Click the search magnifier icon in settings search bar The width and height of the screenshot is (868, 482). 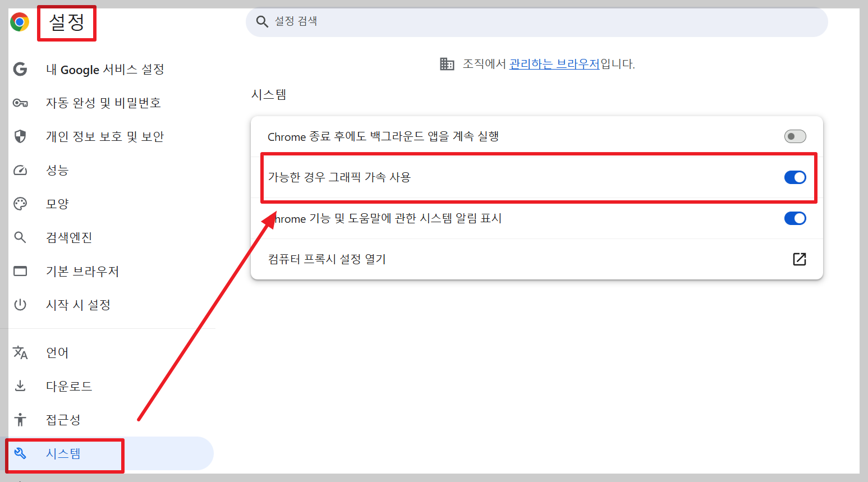(262, 22)
